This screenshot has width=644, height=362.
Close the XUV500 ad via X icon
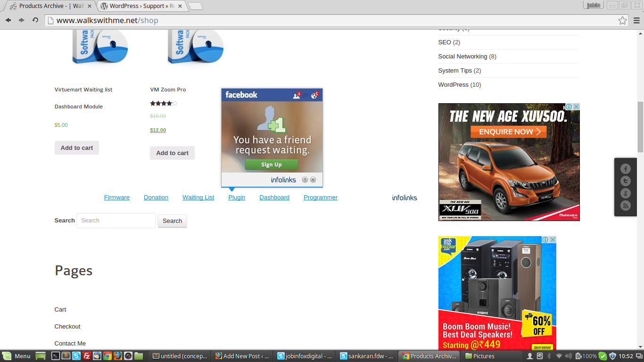pyautogui.click(x=576, y=107)
